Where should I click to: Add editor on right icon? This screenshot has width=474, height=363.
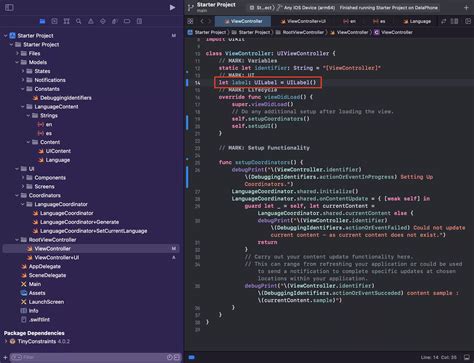[468, 21]
